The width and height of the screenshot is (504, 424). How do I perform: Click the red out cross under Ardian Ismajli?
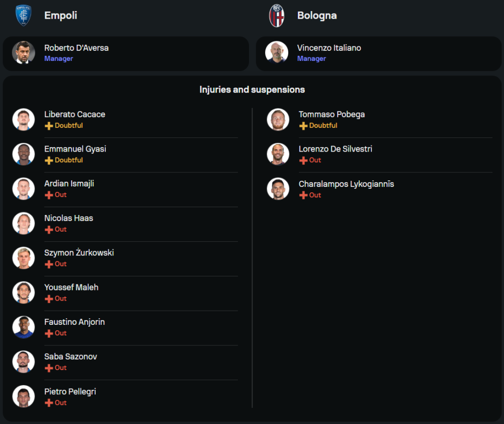(x=49, y=195)
